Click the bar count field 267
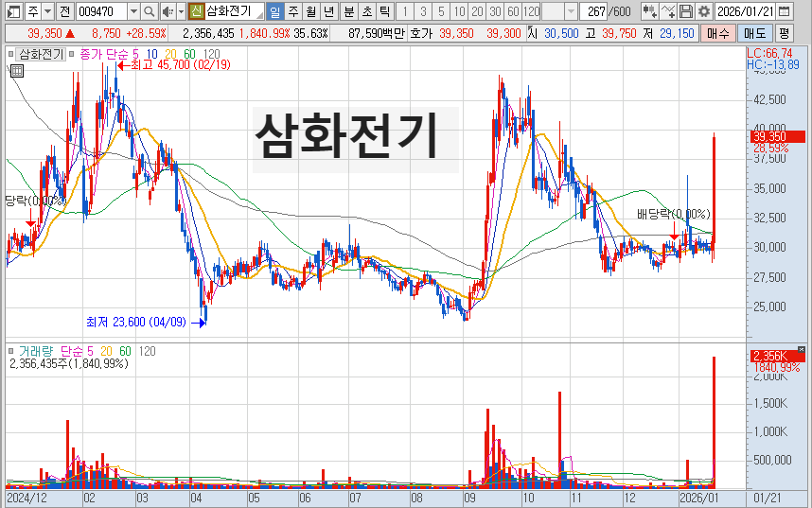Screen dimensions: 812x508 point(594,10)
